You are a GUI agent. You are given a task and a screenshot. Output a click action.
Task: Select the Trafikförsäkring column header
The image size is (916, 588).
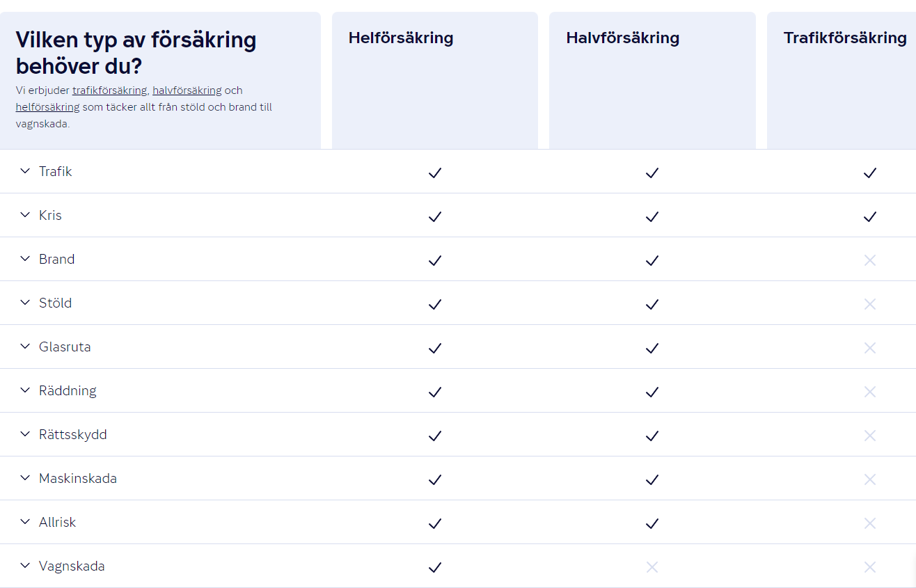pos(845,38)
